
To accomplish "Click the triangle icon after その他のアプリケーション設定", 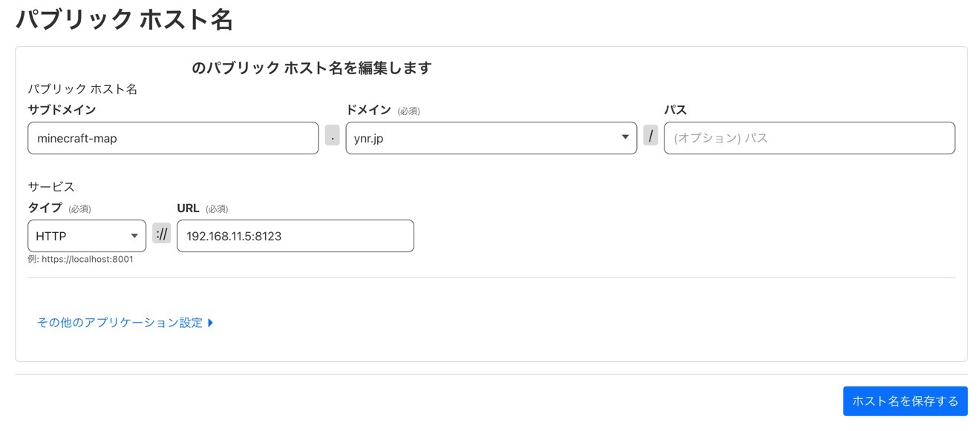I will point(211,323).
